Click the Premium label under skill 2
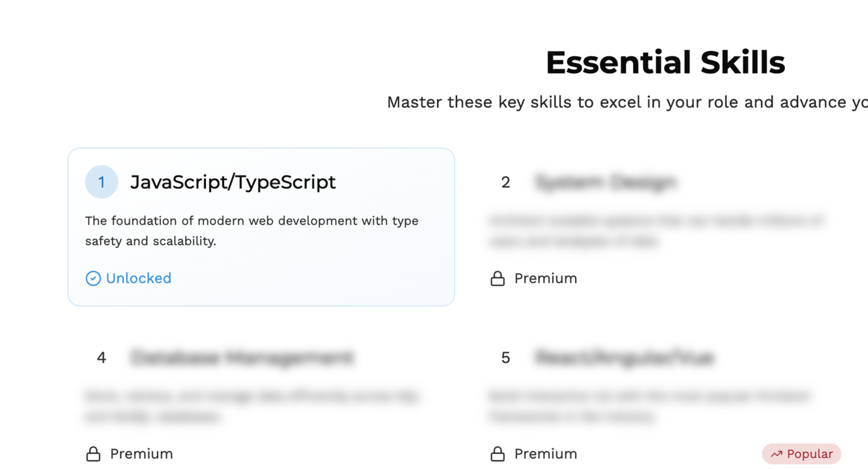 tap(546, 278)
